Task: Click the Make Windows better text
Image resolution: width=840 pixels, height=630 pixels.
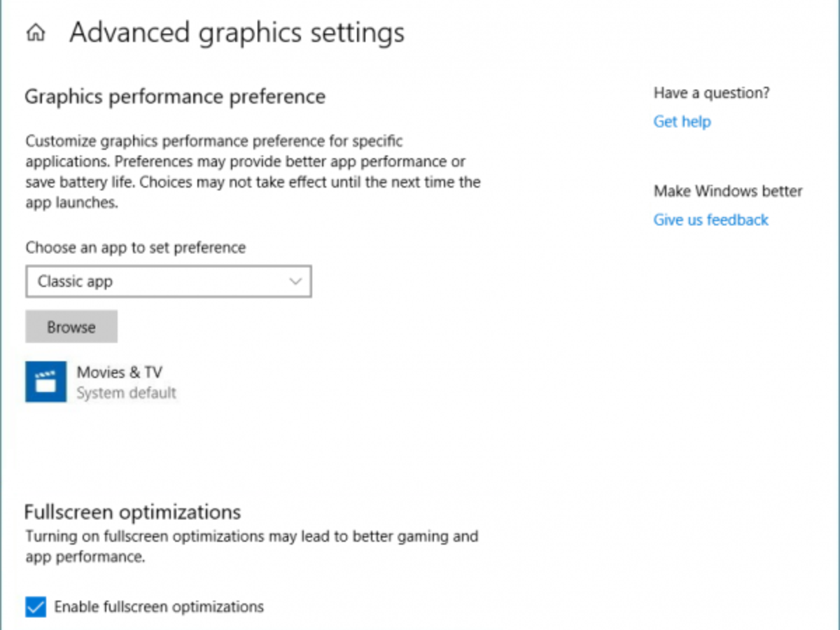Action: coord(728,191)
